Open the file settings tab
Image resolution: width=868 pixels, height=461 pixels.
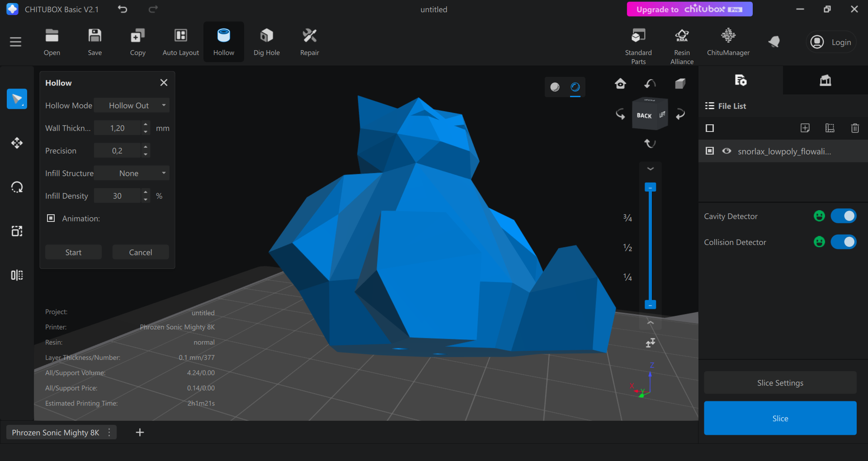click(741, 80)
